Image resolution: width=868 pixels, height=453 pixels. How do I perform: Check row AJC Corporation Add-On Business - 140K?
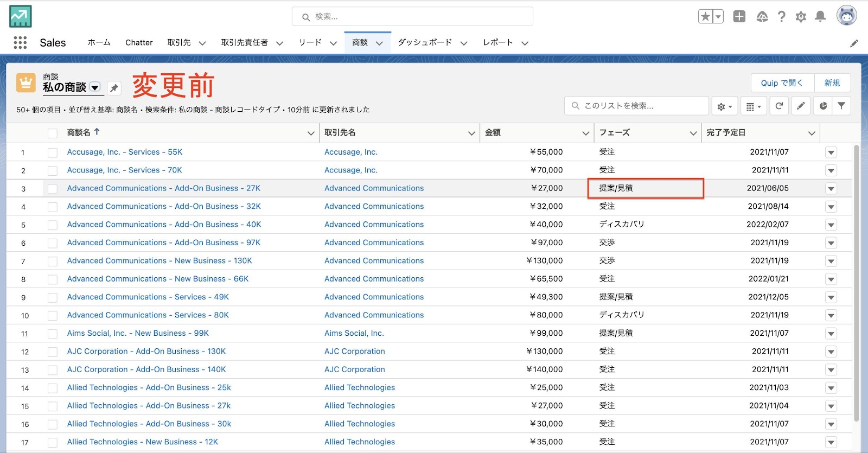[x=53, y=370]
